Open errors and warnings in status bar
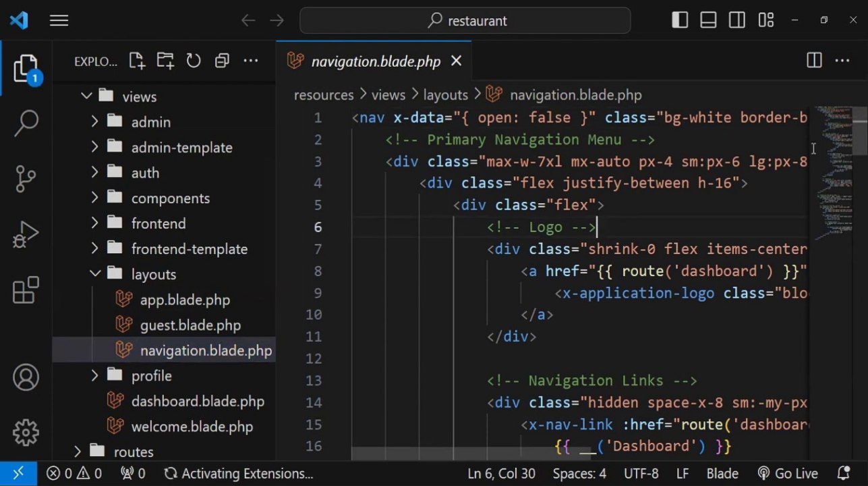 point(74,474)
